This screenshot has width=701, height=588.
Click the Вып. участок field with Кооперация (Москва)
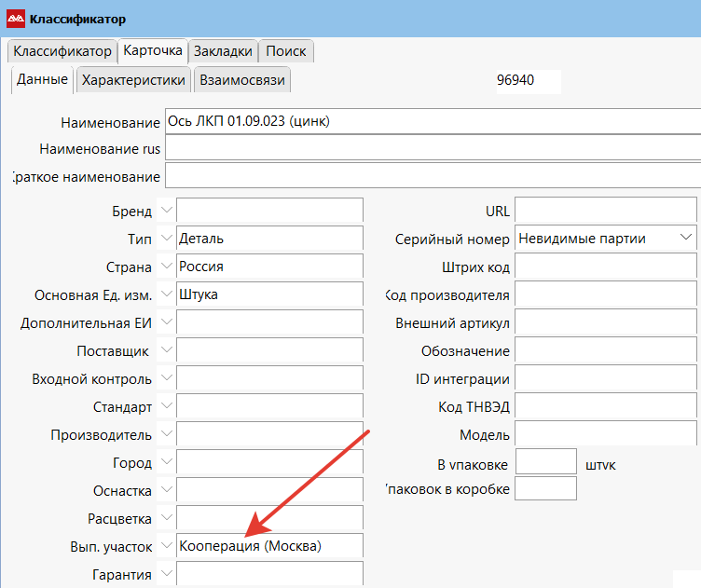(x=268, y=546)
